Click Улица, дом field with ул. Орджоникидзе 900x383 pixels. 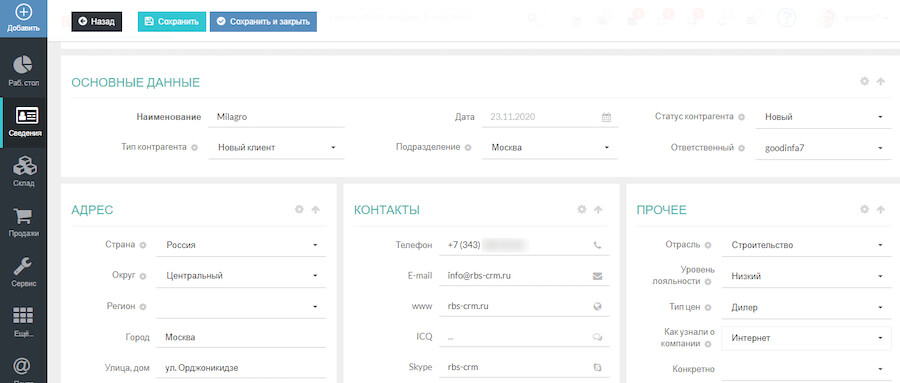(241, 367)
